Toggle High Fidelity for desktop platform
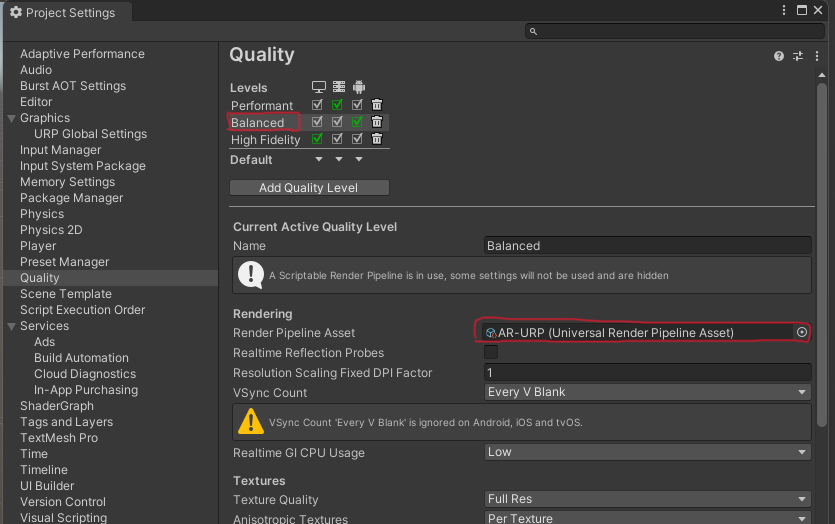This screenshot has width=835, height=524. (x=317, y=138)
